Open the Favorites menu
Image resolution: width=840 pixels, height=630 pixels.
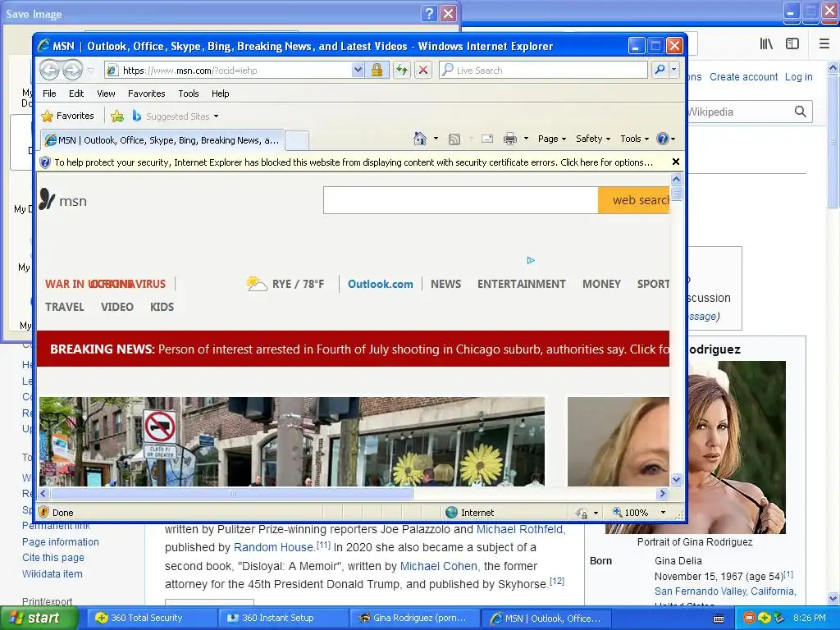(146, 94)
